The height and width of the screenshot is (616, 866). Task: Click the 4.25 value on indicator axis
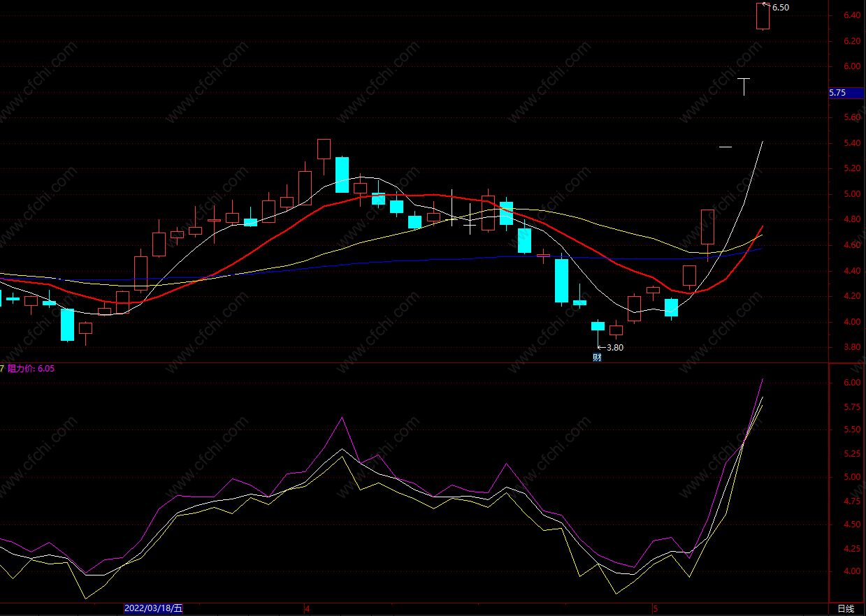851,549
